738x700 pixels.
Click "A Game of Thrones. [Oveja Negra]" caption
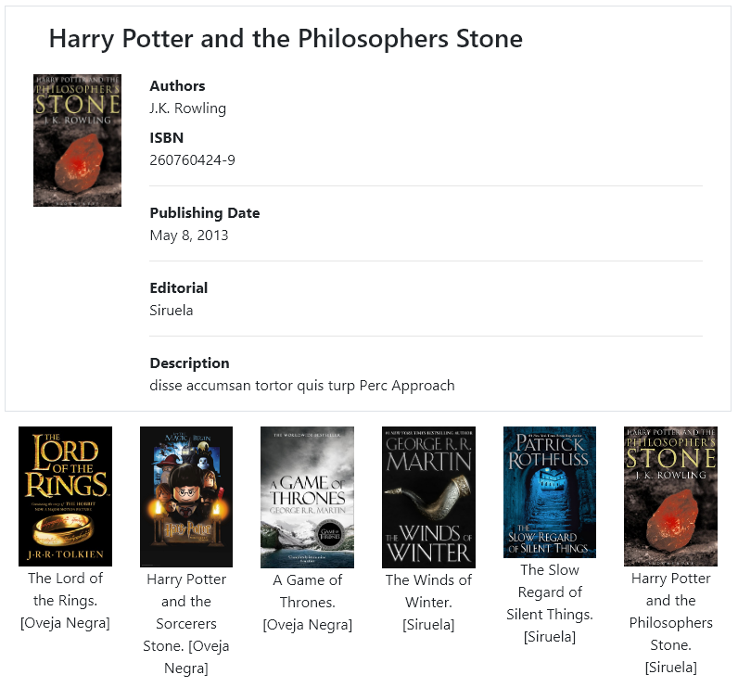[307, 603]
